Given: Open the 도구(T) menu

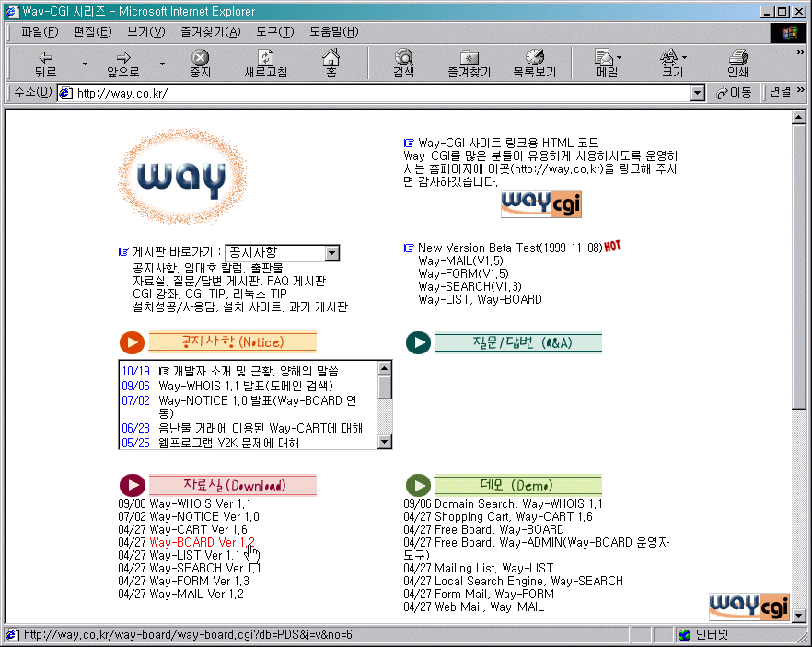Looking at the screenshot, I should (x=275, y=32).
